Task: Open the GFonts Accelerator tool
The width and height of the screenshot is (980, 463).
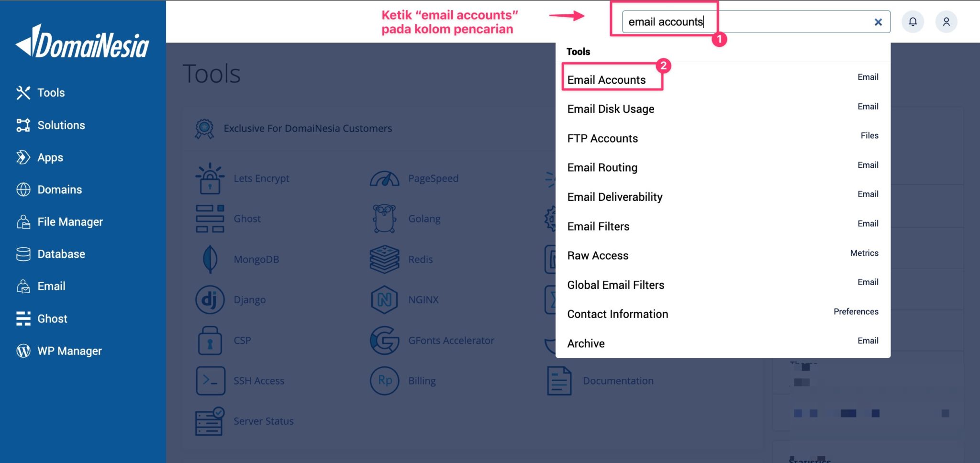Action: [451, 340]
